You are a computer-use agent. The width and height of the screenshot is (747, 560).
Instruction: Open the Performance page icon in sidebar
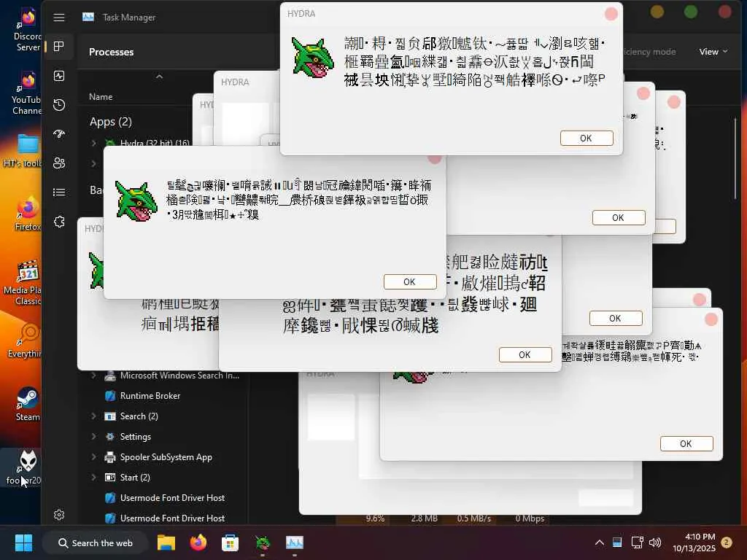tap(59, 76)
